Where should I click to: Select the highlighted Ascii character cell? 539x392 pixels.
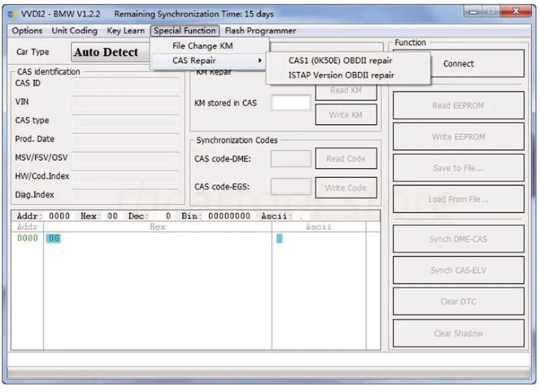click(279, 238)
